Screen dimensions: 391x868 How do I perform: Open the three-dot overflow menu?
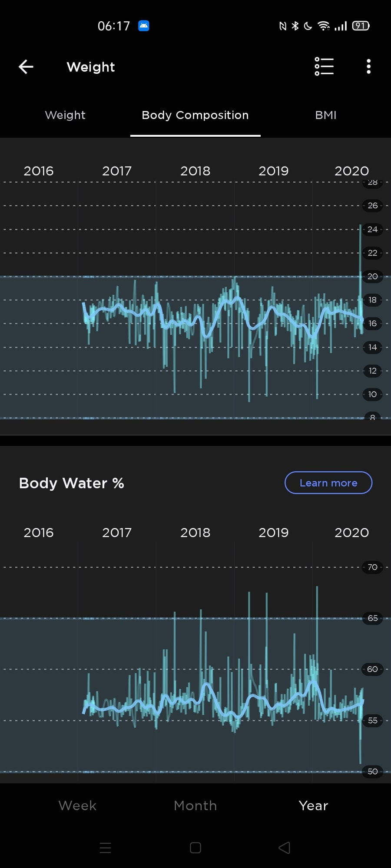coord(368,67)
